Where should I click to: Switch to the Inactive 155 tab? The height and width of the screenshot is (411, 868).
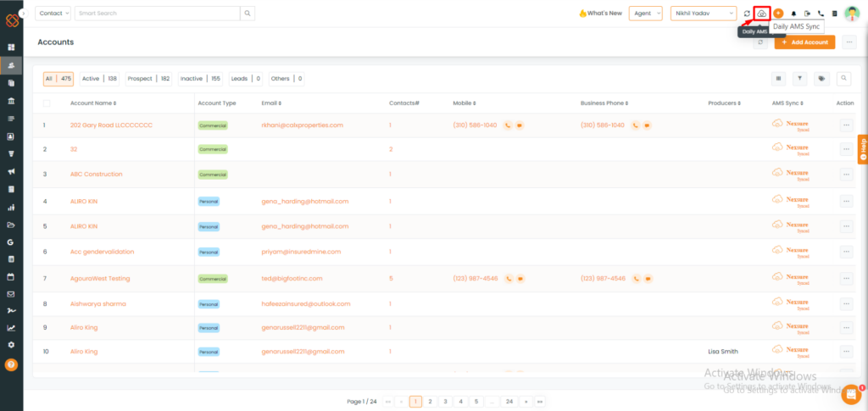[x=200, y=79]
